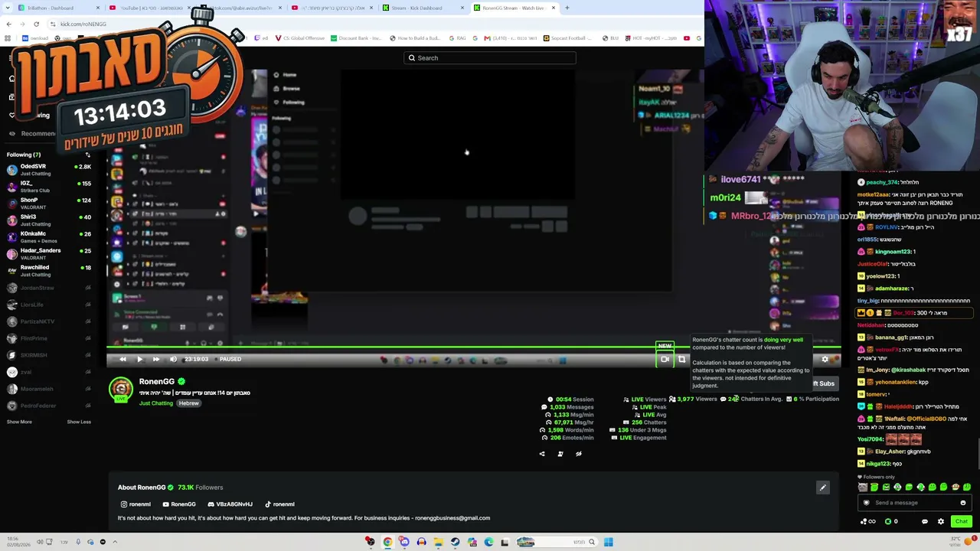Open a new browser tab
The height and width of the screenshot is (551, 980).
[x=567, y=8]
